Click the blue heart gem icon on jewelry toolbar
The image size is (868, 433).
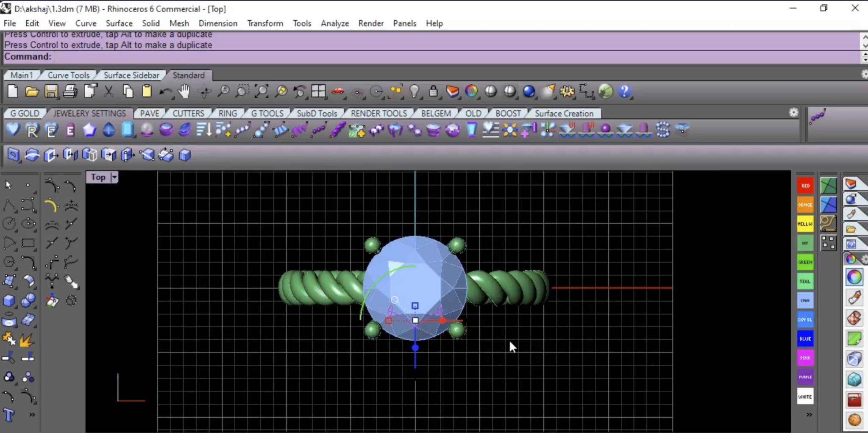12,130
